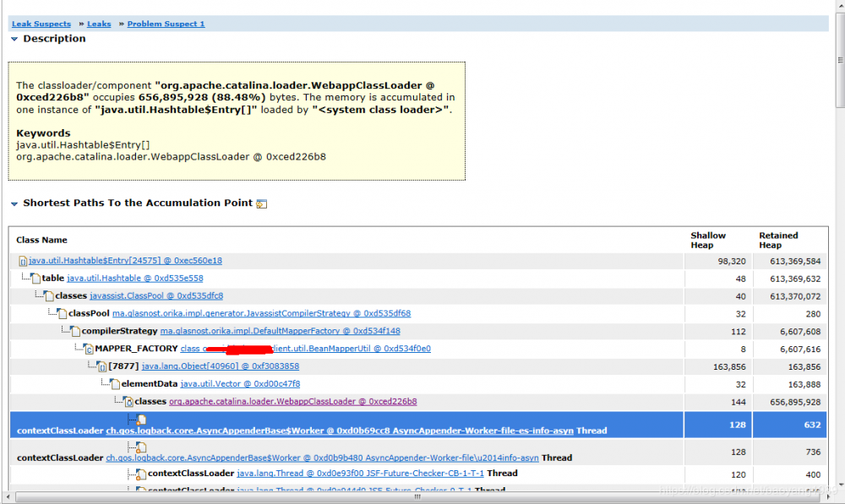Open the Leak Suspects breadcrumb link
Image resolution: width=845 pixels, height=504 pixels.
click(41, 24)
